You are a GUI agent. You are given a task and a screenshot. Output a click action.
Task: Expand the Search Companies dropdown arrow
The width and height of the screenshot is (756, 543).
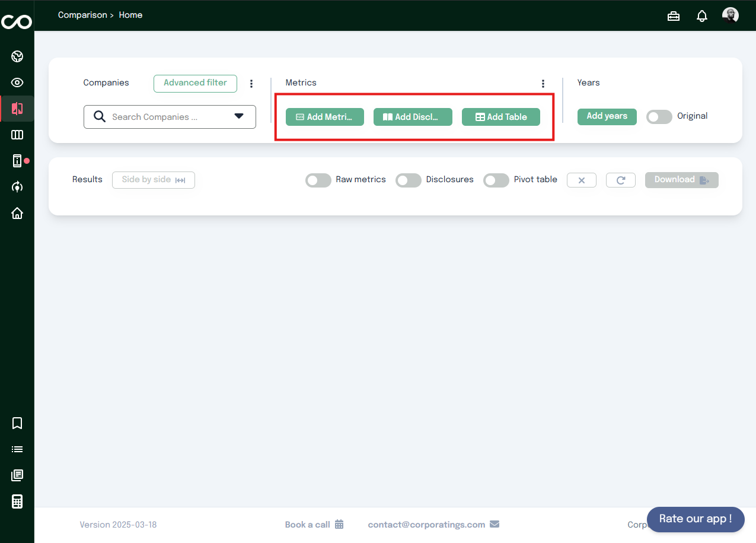click(x=239, y=116)
